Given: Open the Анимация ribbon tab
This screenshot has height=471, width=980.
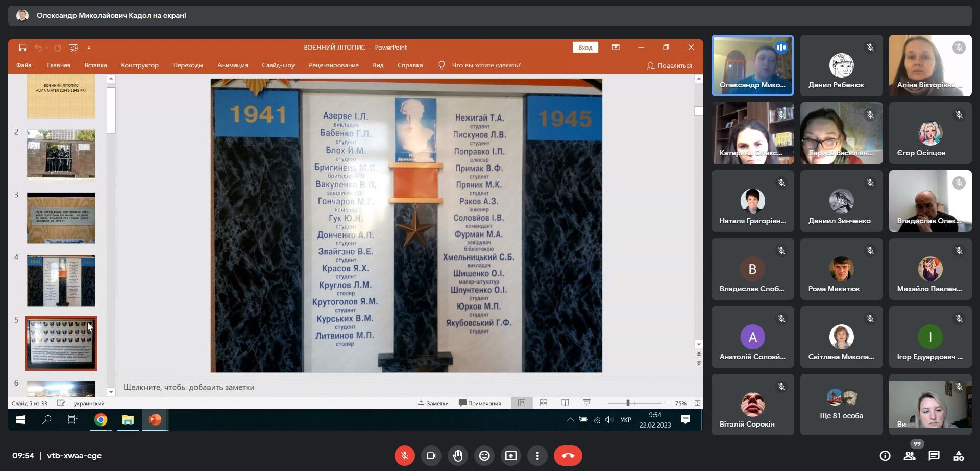Looking at the screenshot, I should tap(232, 65).
